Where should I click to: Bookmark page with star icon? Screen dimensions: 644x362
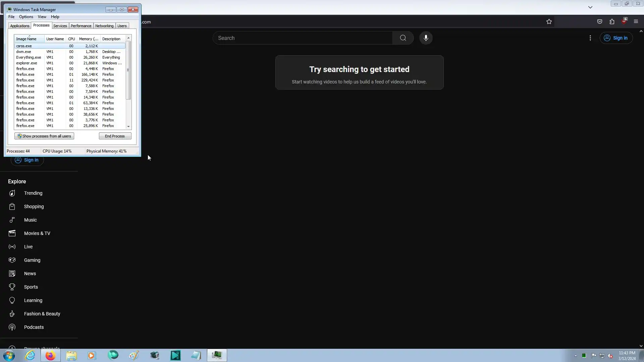coord(549,22)
